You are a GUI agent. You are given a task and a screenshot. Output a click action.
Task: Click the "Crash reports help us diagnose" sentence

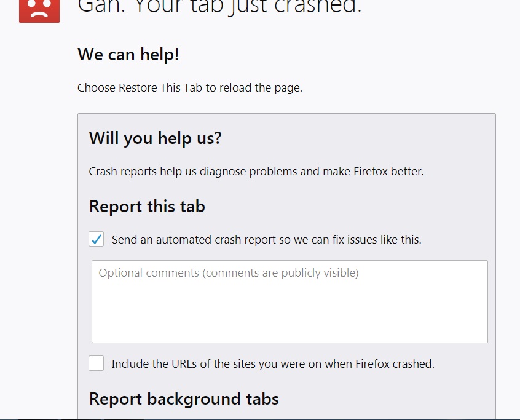[x=256, y=172]
